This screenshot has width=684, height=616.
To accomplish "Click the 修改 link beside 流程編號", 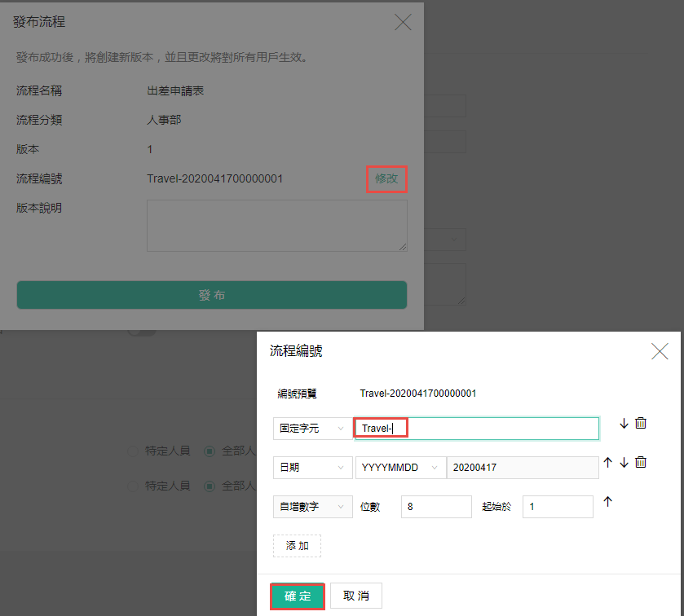I will click(x=386, y=178).
